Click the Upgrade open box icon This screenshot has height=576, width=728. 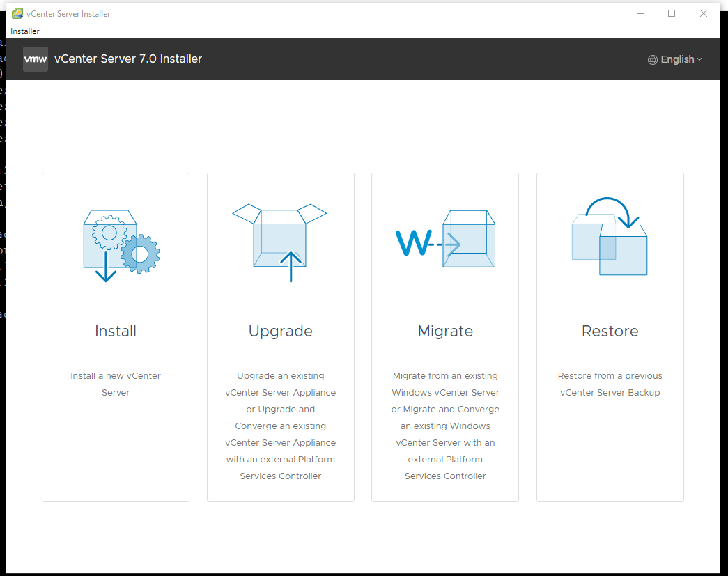pos(279,243)
